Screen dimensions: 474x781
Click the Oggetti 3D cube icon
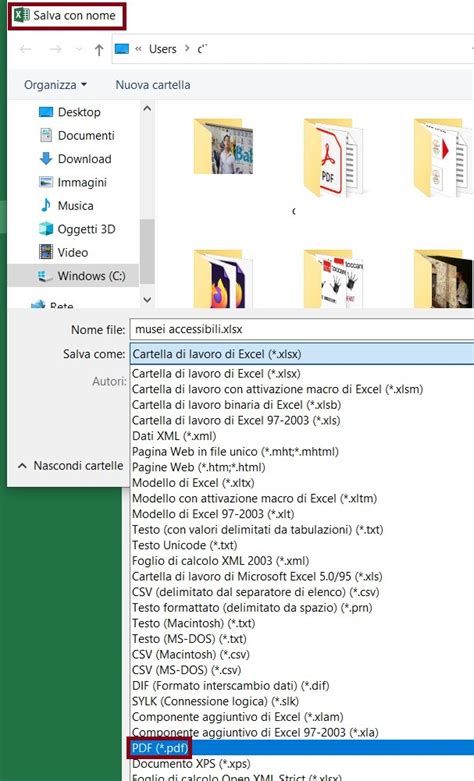tap(46, 229)
